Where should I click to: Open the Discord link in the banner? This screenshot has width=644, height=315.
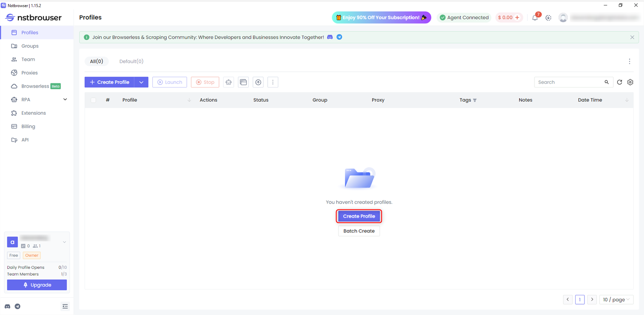[x=330, y=37]
